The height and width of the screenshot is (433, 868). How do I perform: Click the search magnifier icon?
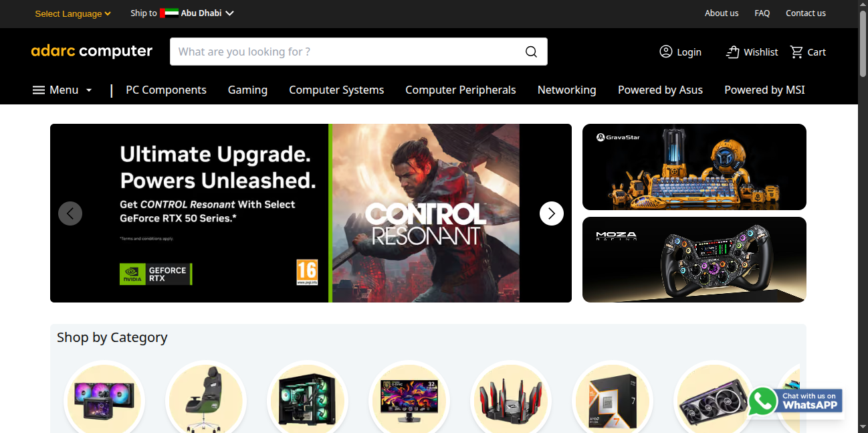531,52
